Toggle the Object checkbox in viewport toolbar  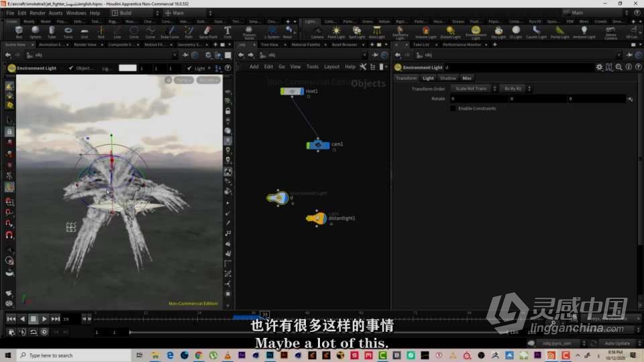(x=71, y=68)
